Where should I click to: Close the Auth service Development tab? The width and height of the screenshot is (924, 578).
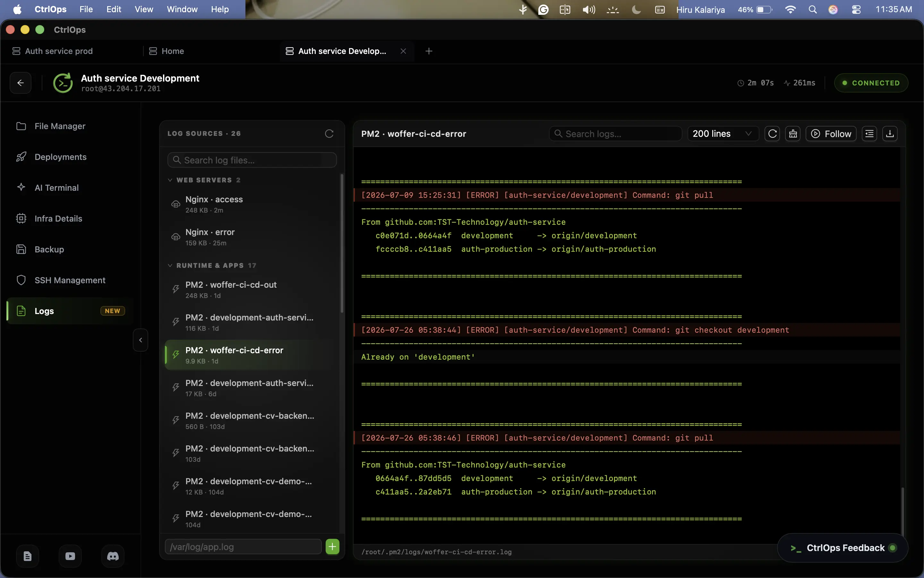click(x=403, y=51)
